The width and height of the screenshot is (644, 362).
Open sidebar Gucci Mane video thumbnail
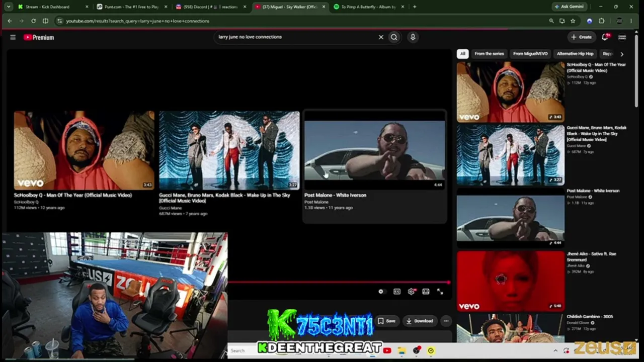coord(511,155)
